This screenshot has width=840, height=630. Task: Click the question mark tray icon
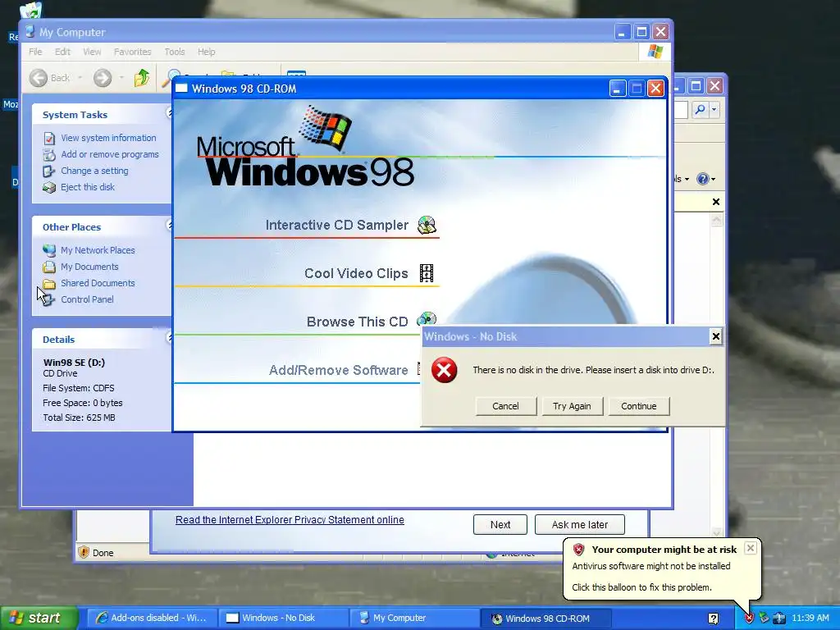(x=714, y=619)
